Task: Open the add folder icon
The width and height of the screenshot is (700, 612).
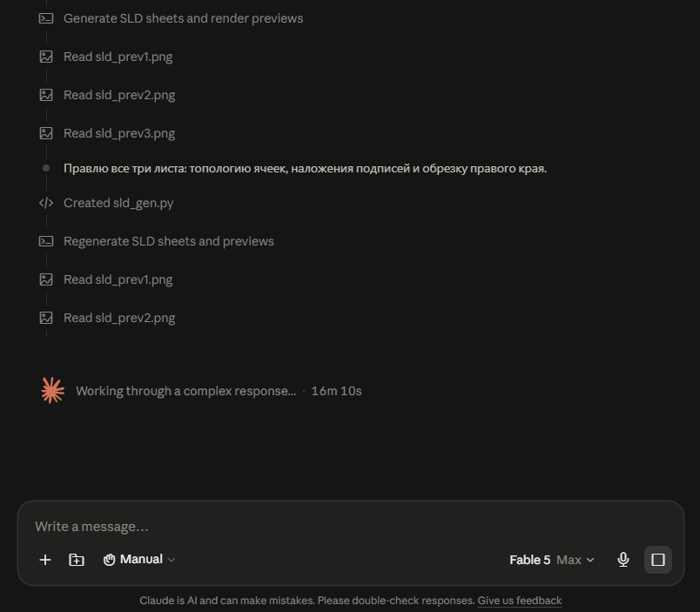Action: point(77,560)
